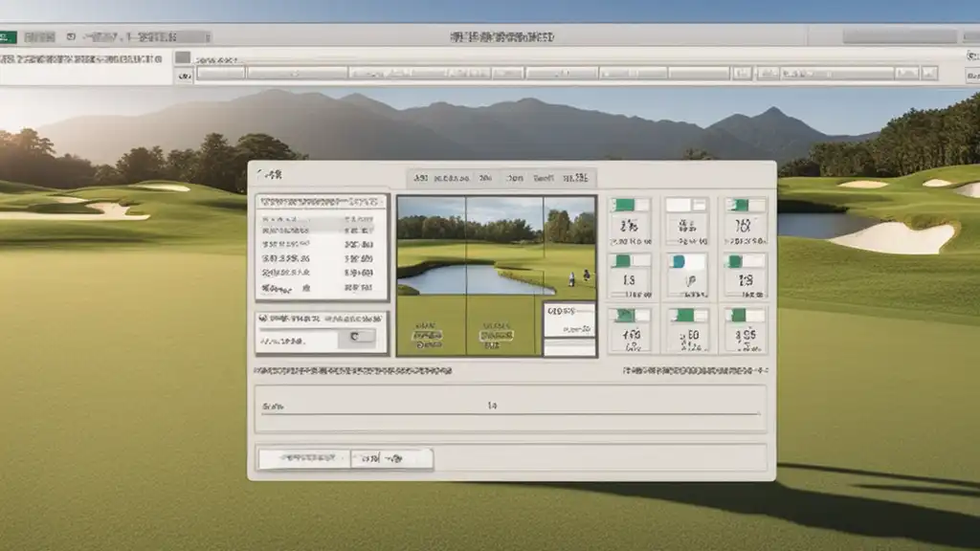Image resolution: width=980 pixels, height=551 pixels.
Task: Click the left button at the dialog's bottom
Action: (304, 459)
